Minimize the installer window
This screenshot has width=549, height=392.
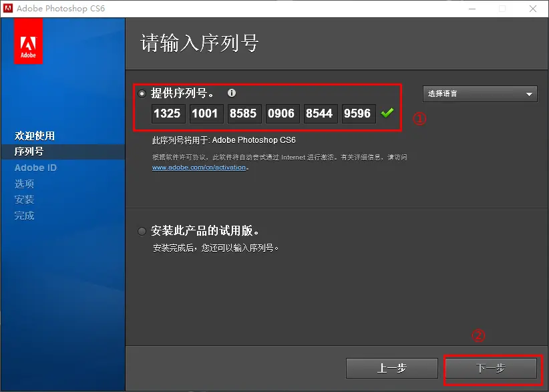[x=472, y=9]
